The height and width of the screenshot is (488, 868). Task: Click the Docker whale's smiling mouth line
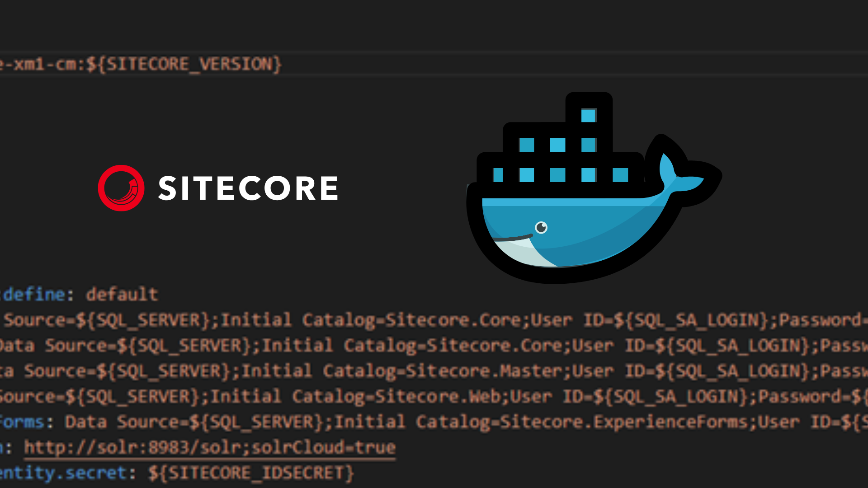tap(512, 238)
